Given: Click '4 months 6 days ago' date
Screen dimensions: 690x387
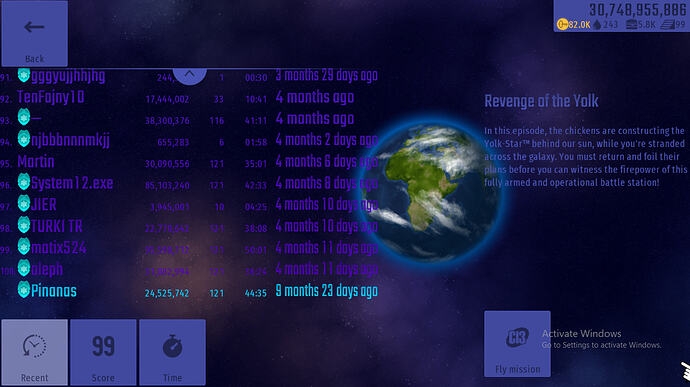Looking at the screenshot, I should coord(327,162).
